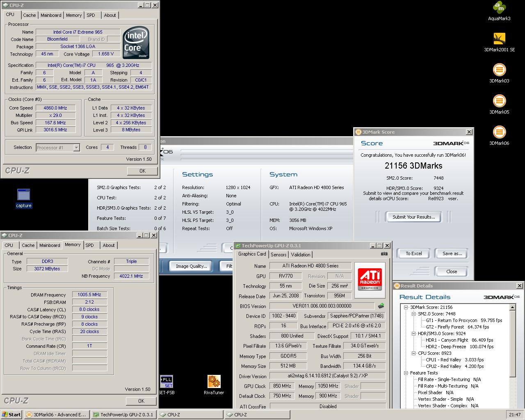Click OK in the bottom CPU-Z Memory window

tap(141, 401)
